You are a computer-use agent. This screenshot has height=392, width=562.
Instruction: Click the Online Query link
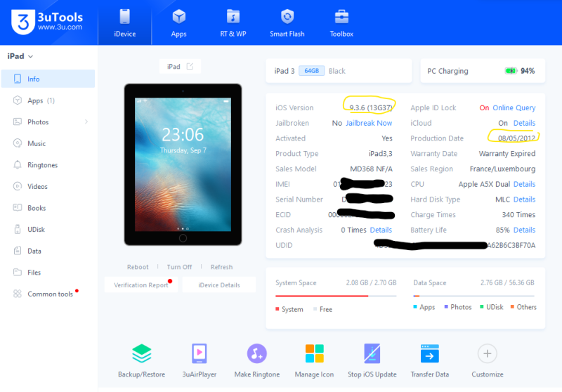(514, 108)
